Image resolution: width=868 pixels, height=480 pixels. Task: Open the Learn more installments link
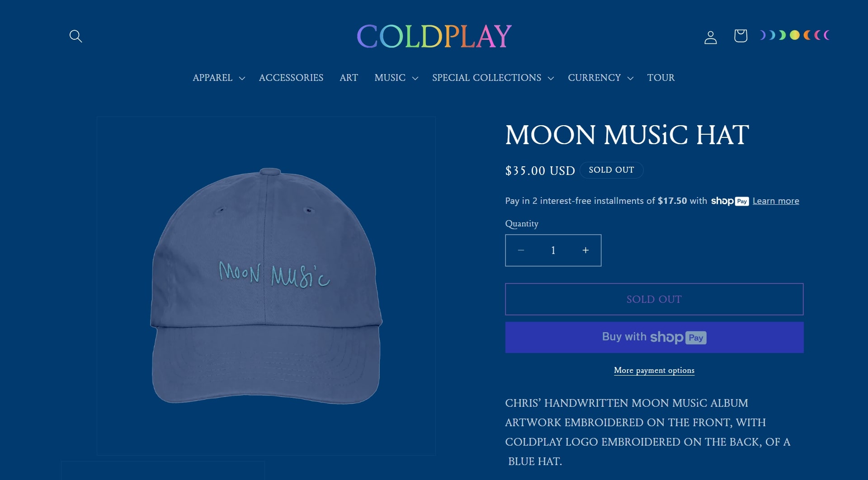776,201
